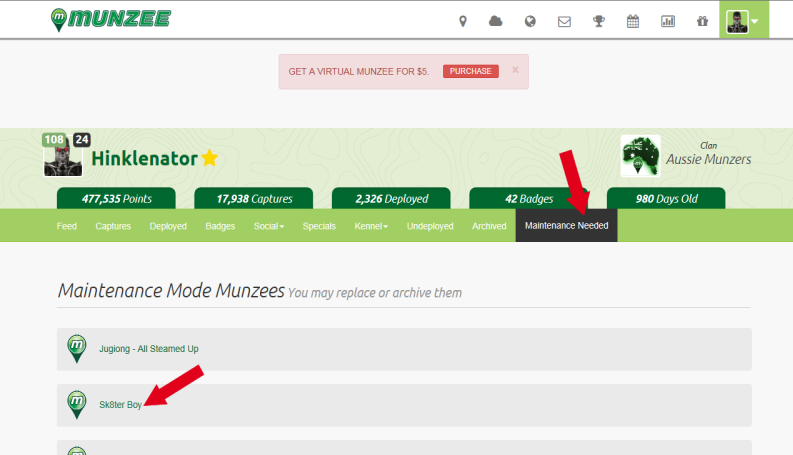Viewport: 793px width, 455px height.
Task: Switch to the Undeployed tab
Action: [430, 226]
